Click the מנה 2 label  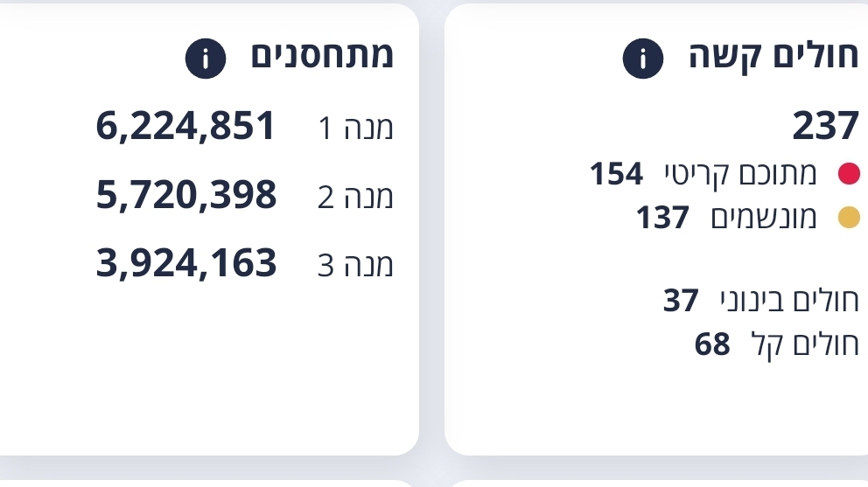pos(355,197)
